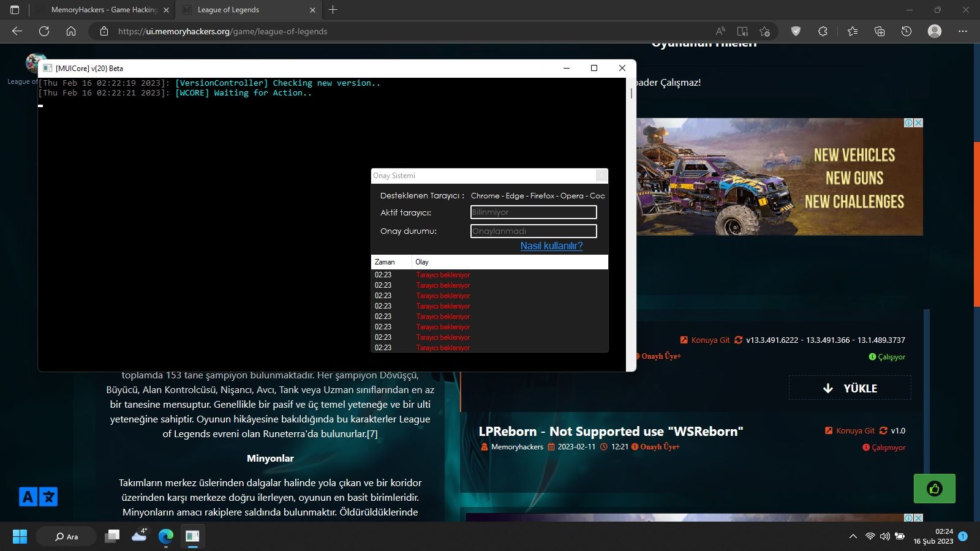Open the Extensions menu

(x=823, y=31)
